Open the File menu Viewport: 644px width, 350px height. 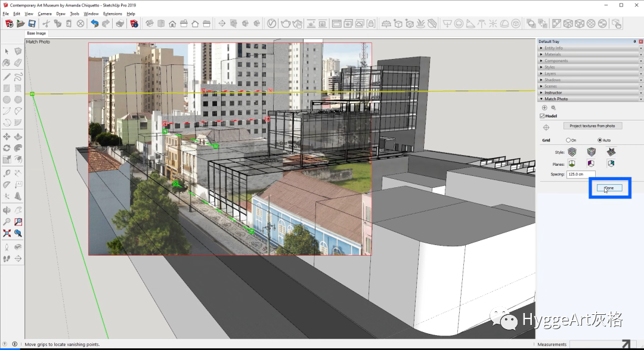6,14
